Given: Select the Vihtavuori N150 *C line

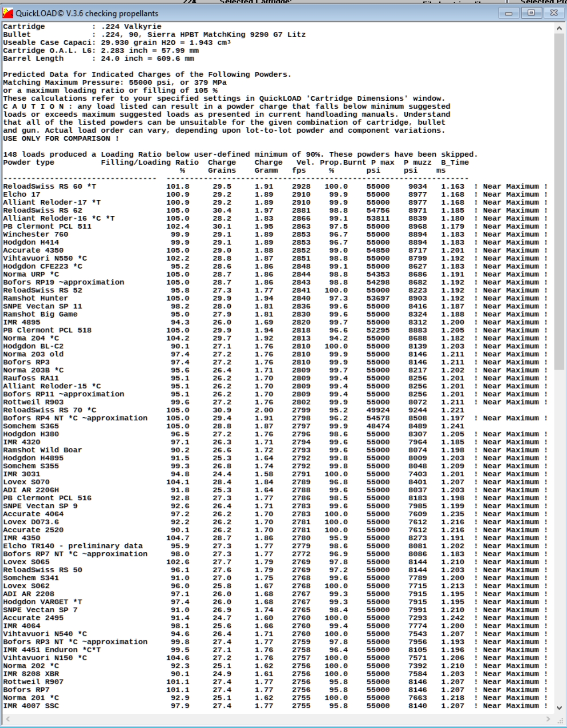Looking at the screenshot, I should pyautogui.click(x=275, y=658).
